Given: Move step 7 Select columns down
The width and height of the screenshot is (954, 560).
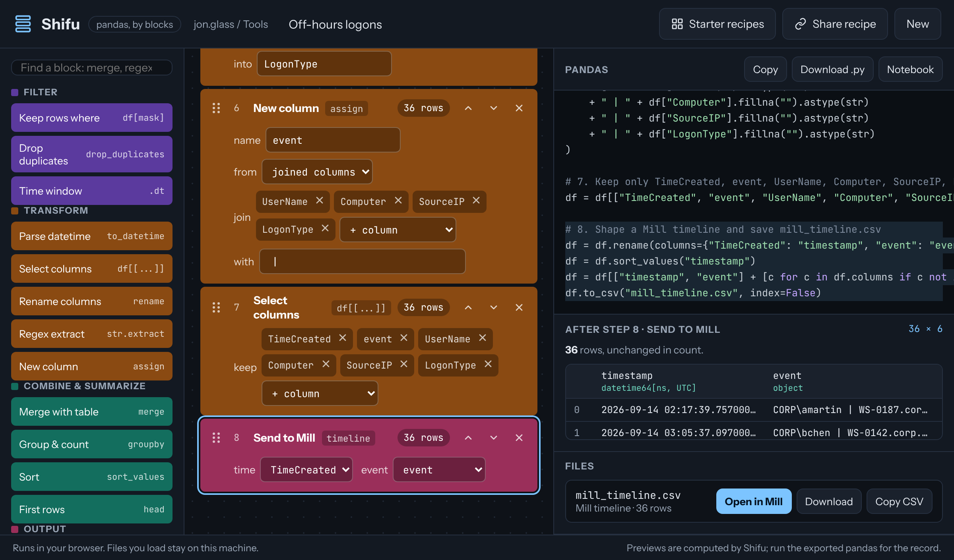Looking at the screenshot, I should click(x=494, y=307).
